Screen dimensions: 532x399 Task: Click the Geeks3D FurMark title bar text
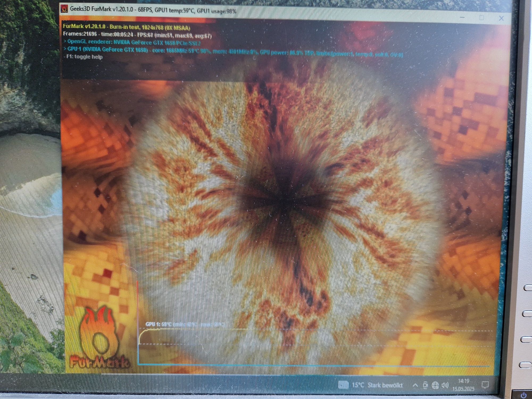point(153,10)
